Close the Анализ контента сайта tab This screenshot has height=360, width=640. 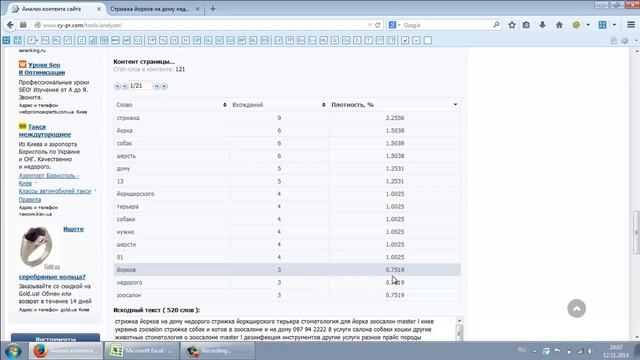[x=99, y=9]
